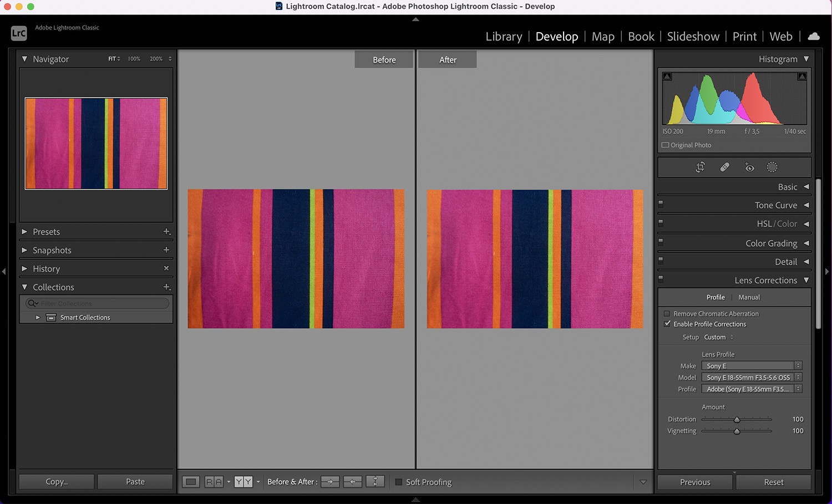Switch to the Library module

tap(503, 36)
